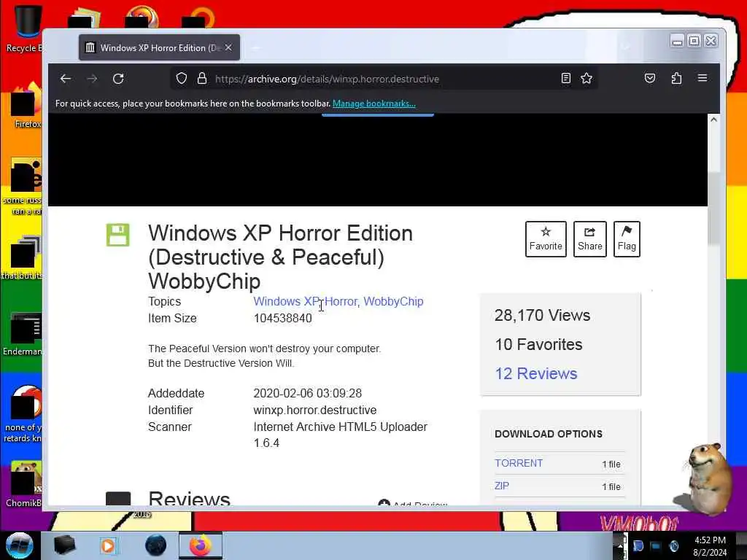Screen dimensions: 747x560
Task: Open the 12 Reviews link
Action: tap(536, 374)
